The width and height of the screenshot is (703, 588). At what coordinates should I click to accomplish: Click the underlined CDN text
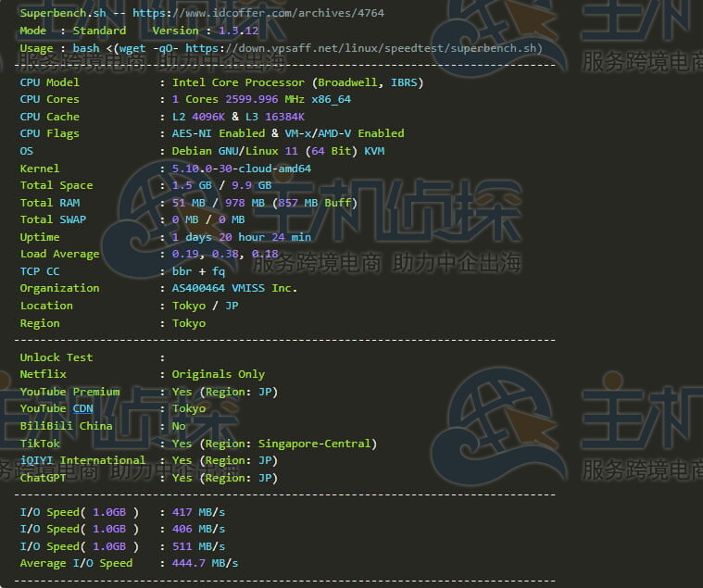pos(83,408)
